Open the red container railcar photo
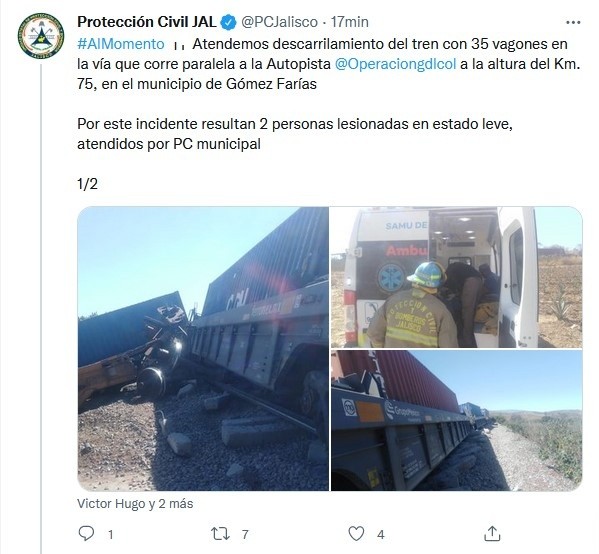599x554 pixels. pos(457,420)
